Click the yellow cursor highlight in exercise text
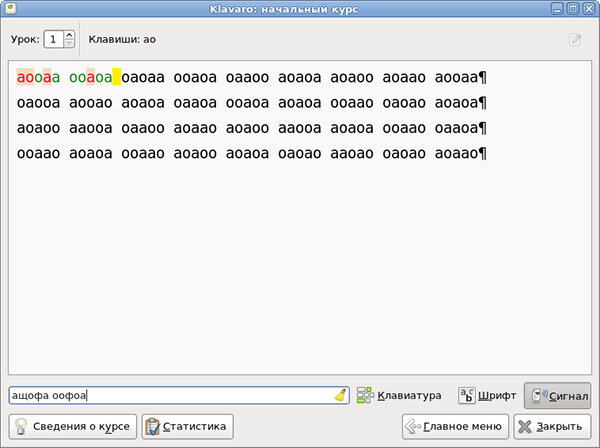600x448 pixels. point(117,77)
